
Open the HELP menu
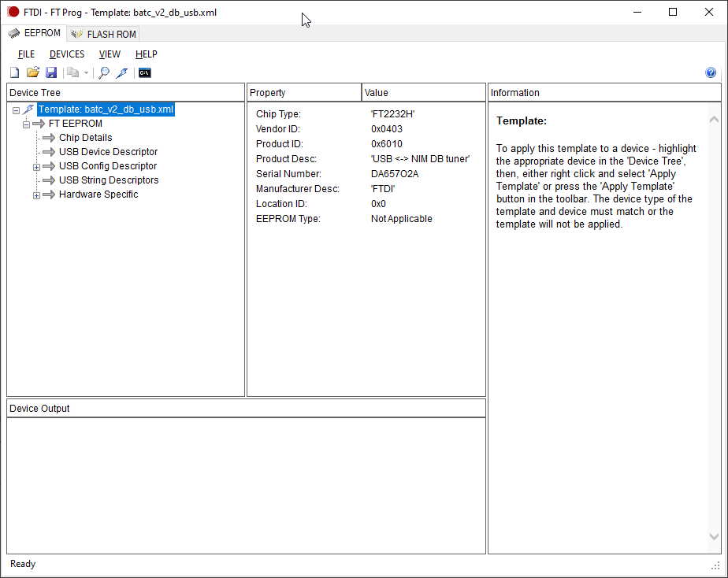147,54
